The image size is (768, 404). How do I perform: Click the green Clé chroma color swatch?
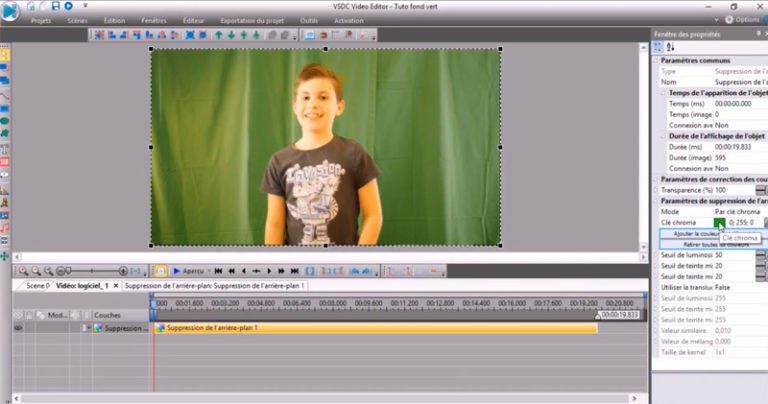pos(719,223)
